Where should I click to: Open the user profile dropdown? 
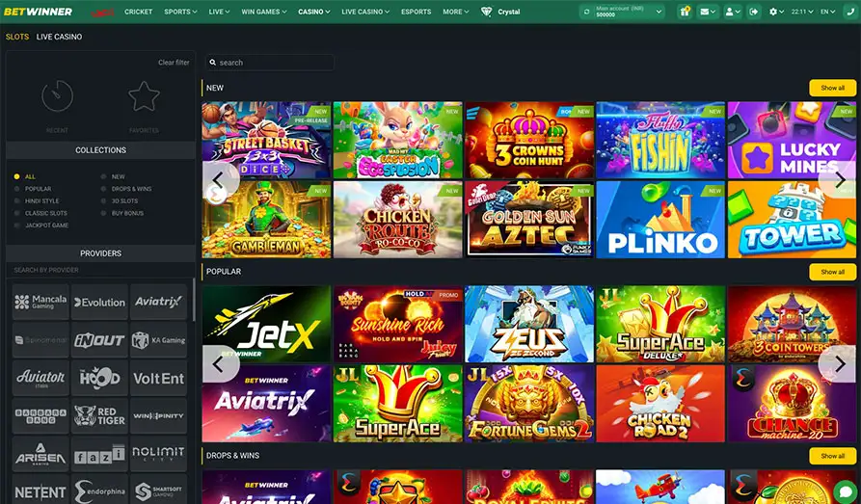point(733,12)
